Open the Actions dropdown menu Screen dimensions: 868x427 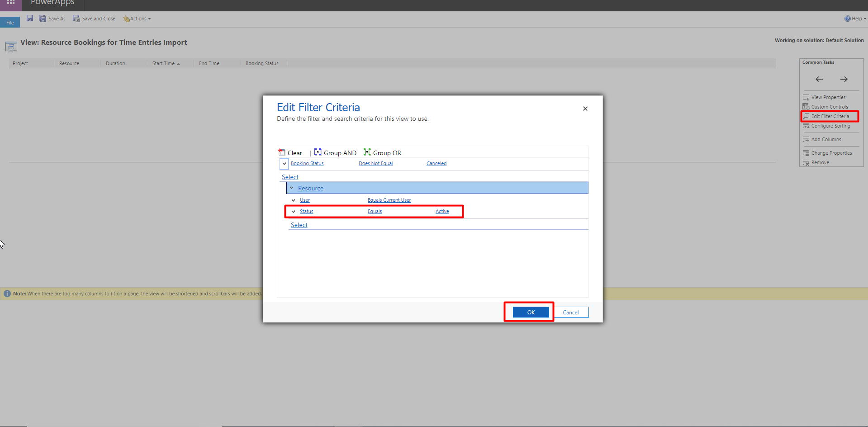click(x=137, y=19)
